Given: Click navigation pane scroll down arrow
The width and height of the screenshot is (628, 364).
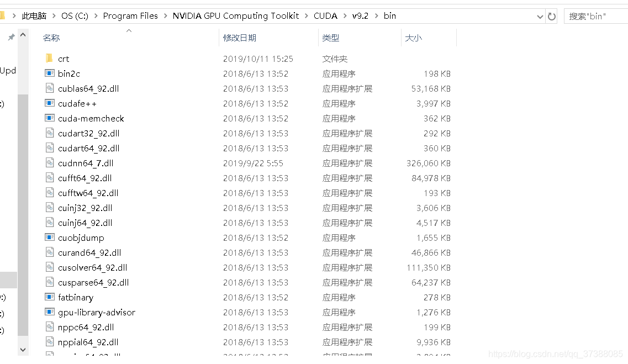Looking at the screenshot, I should (x=23, y=350).
